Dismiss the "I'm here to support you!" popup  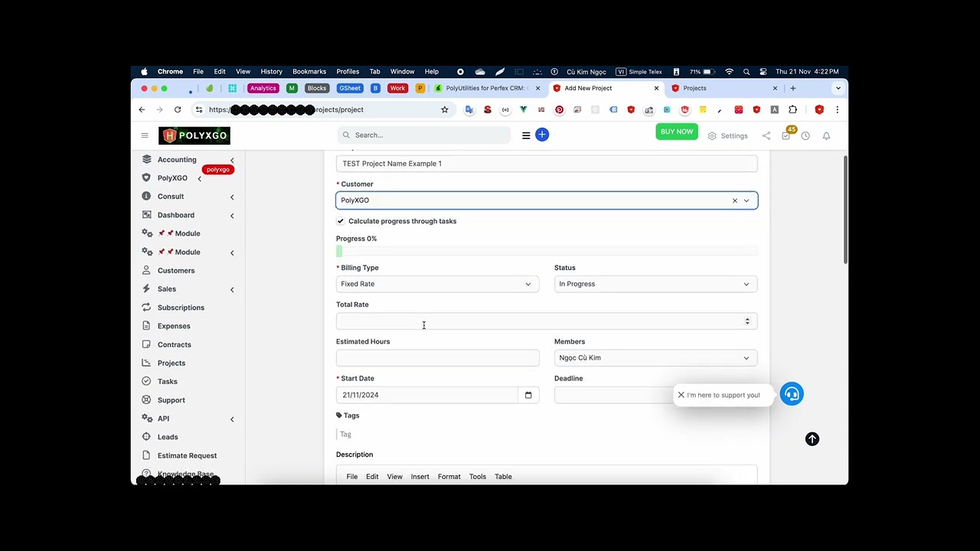coord(681,395)
